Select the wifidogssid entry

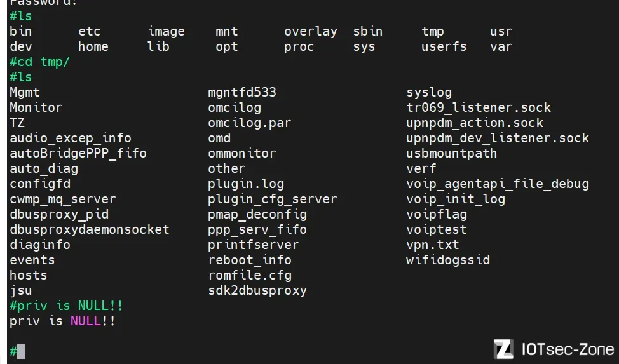tap(448, 260)
